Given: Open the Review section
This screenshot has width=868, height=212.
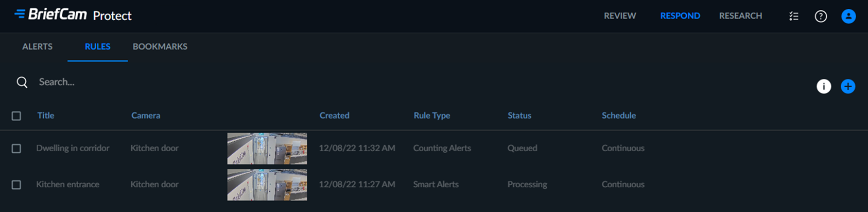Looking at the screenshot, I should click(620, 16).
